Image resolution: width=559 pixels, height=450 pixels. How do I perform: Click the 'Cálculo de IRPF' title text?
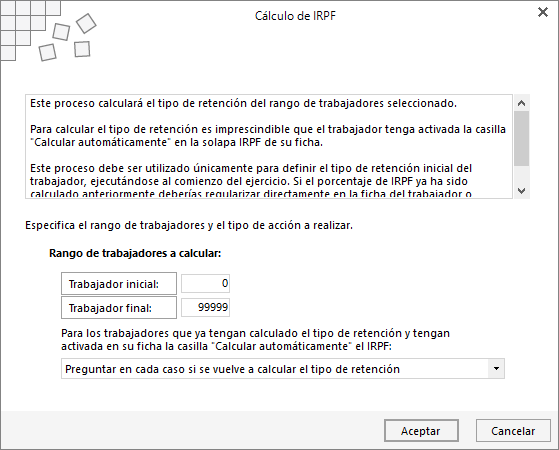295,16
